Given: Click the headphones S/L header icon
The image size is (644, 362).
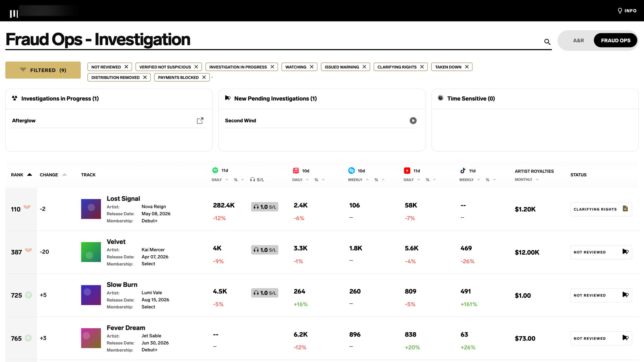Looking at the screenshot, I should pos(252,180).
